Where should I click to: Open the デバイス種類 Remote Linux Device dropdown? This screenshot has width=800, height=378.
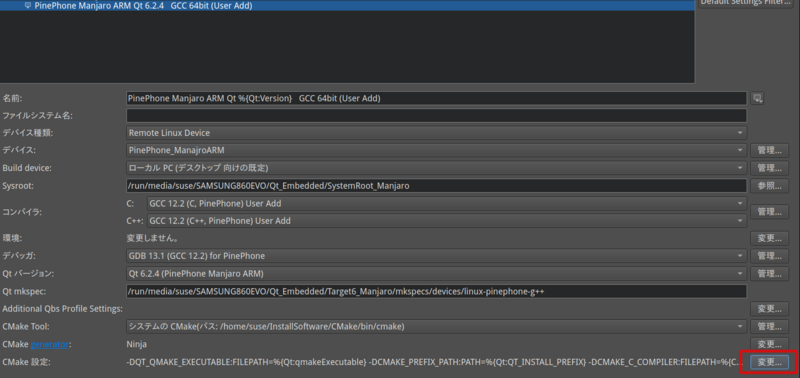(x=436, y=133)
